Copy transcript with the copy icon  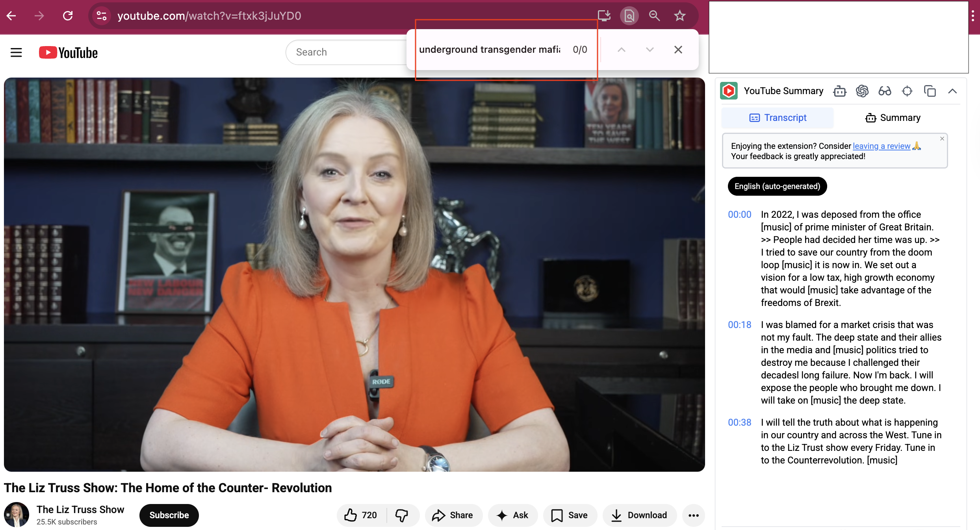tap(930, 91)
